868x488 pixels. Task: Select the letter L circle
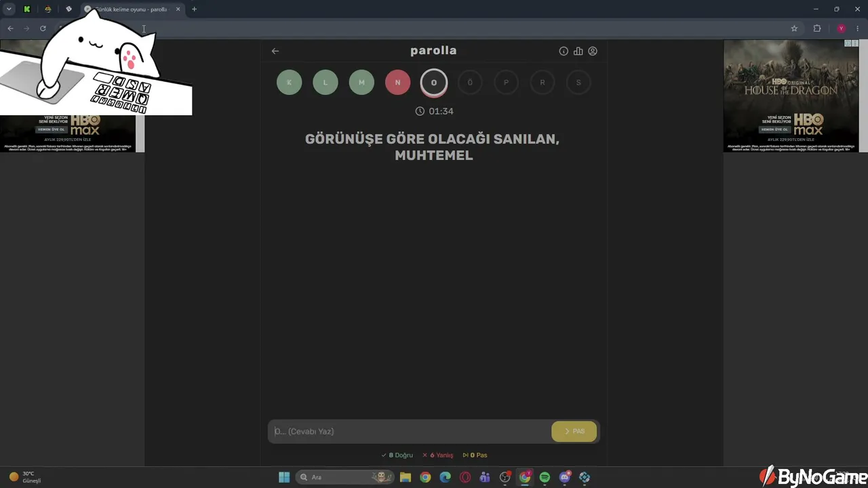pos(325,83)
